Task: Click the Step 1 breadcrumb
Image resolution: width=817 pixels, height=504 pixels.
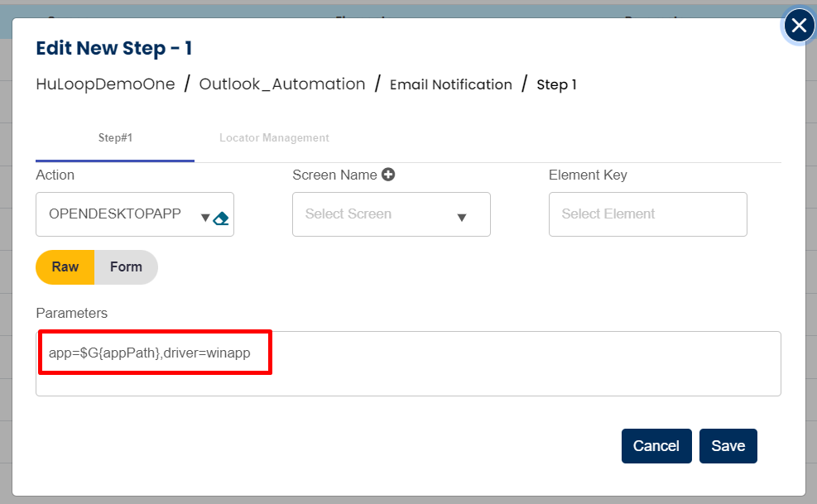Action: [x=556, y=84]
